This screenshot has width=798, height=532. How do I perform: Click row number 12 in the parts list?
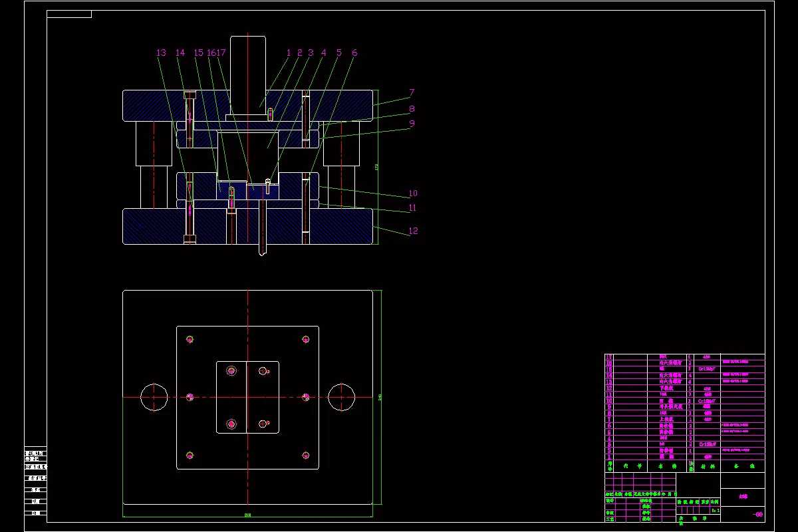coord(609,388)
